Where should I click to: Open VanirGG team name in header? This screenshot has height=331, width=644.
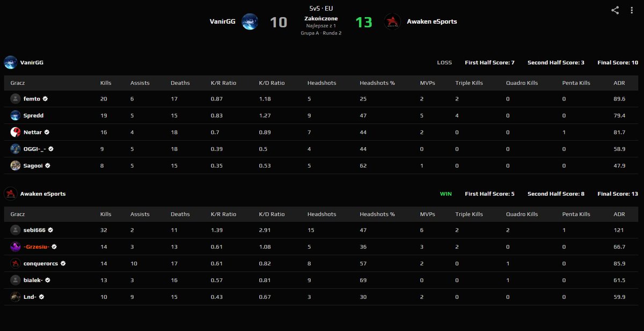click(x=222, y=21)
